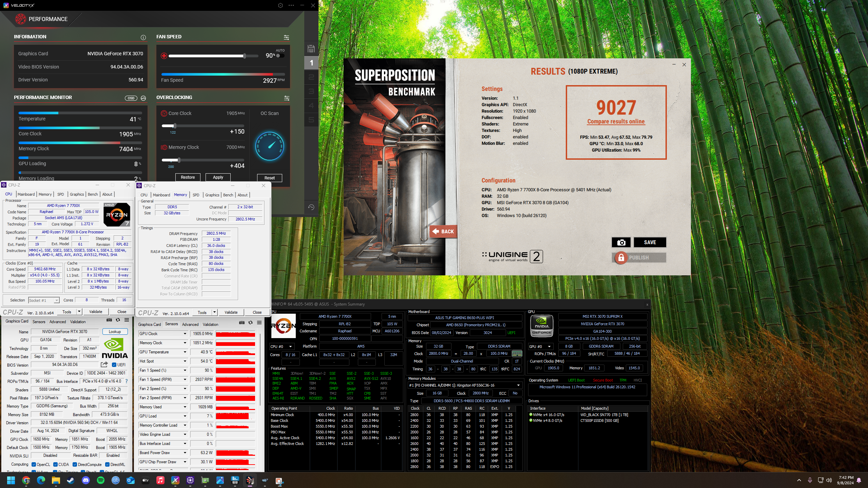Start the OC Scan gauge
Viewport: 868px width, 488px height.
click(270, 146)
